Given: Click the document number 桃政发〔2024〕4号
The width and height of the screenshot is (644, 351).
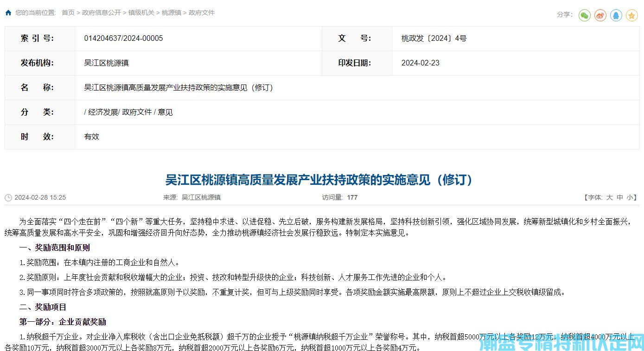Looking at the screenshot, I should 434,39.
